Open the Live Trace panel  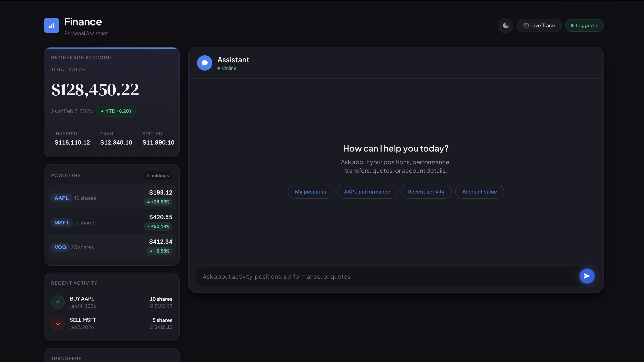pyautogui.click(x=539, y=25)
